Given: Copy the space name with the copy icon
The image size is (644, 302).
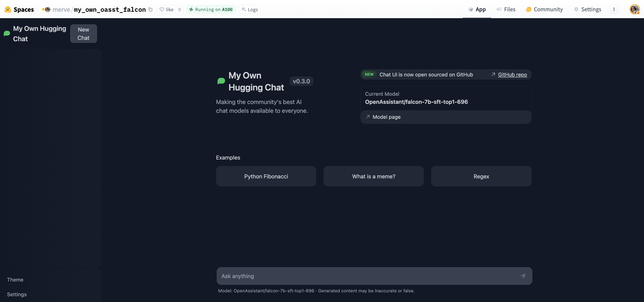Looking at the screenshot, I should click(x=150, y=9).
